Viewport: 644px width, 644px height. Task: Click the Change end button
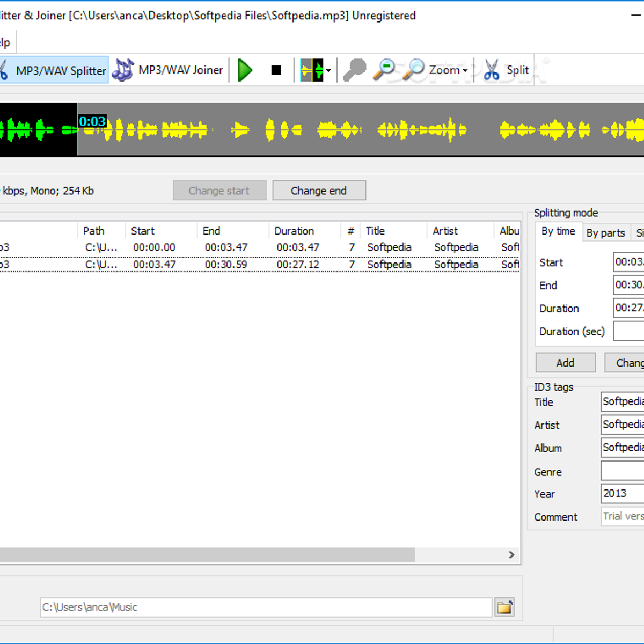point(319,191)
